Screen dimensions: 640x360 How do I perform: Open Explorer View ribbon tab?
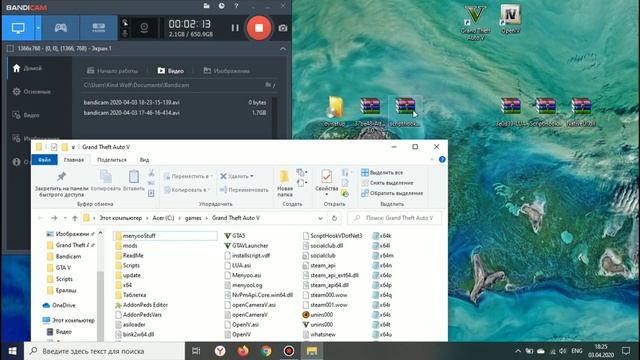144,160
